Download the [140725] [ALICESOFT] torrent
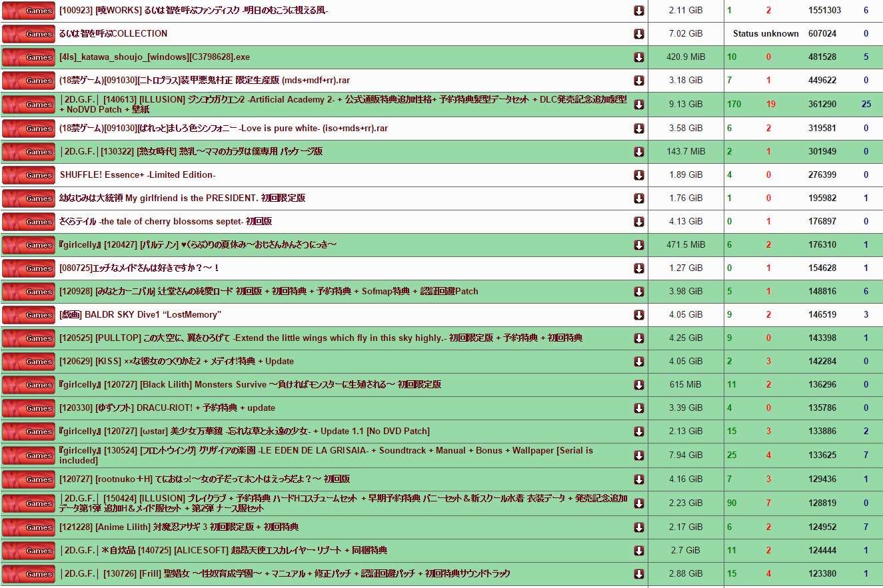 point(639,551)
